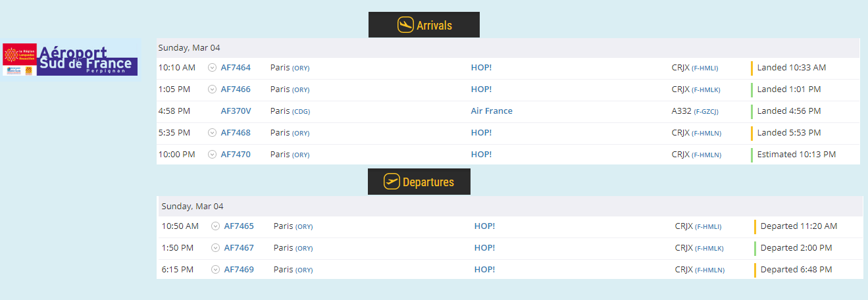Open the Air France airline link
This screenshot has height=300, width=868.
(x=492, y=111)
